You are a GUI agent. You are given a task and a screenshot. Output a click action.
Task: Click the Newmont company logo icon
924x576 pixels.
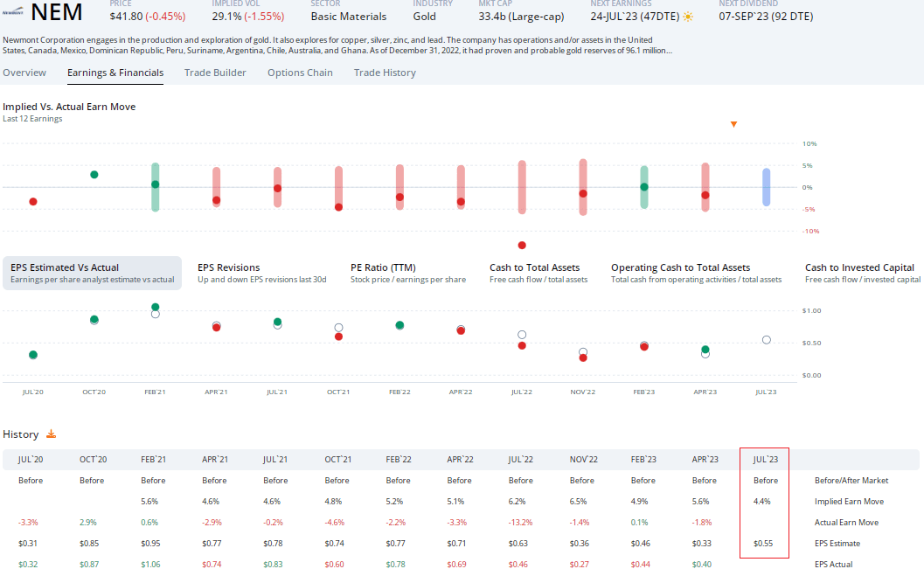[x=12, y=11]
